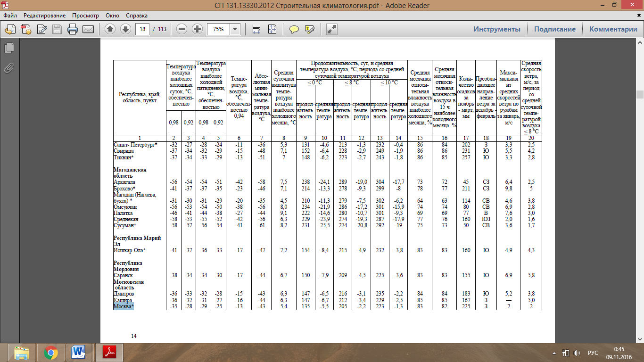Click the Save file floppy disk icon
The image size is (644, 362).
(x=57, y=29)
